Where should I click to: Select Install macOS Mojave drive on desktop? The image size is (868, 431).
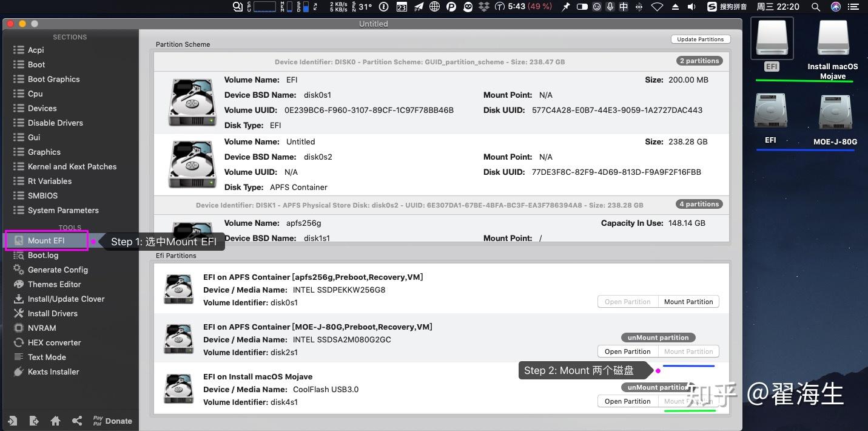click(x=833, y=38)
